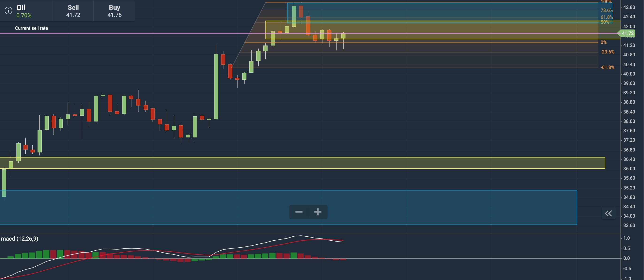The image size is (644, 280).
Task: Click the 0% Fibonacci level label
Action: click(603, 42)
